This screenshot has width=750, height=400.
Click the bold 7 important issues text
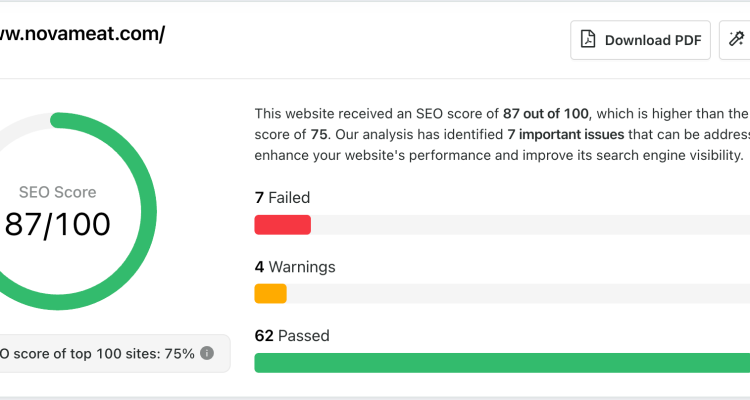pyautogui.click(x=566, y=134)
